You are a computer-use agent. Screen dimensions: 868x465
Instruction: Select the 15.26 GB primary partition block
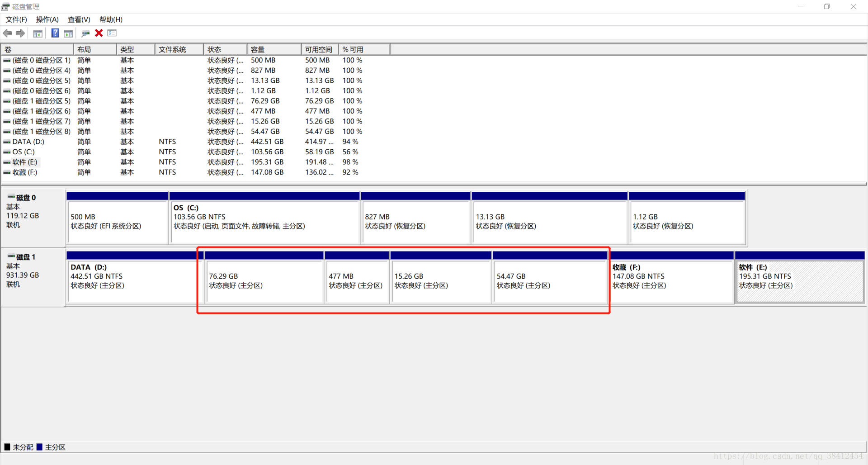441,277
